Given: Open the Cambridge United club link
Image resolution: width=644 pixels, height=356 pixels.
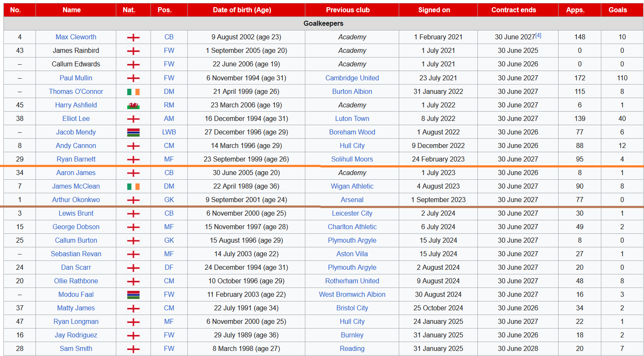Looking at the screenshot, I should 352,78.
